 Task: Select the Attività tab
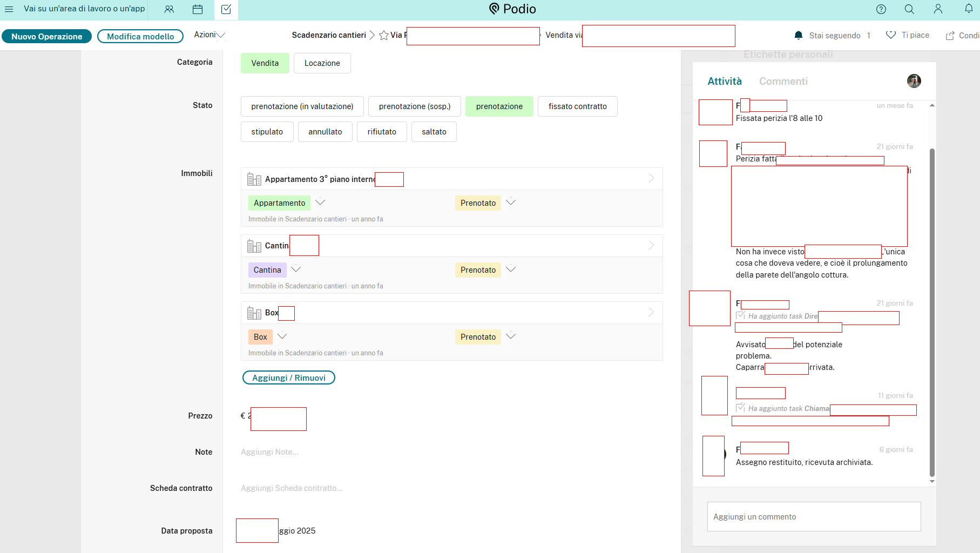725,82
